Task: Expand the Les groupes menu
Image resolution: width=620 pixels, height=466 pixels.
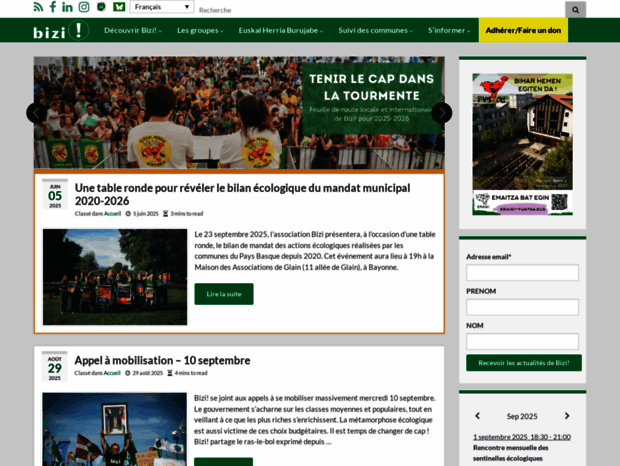Action: pyautogui.click(x=200, y=30)
